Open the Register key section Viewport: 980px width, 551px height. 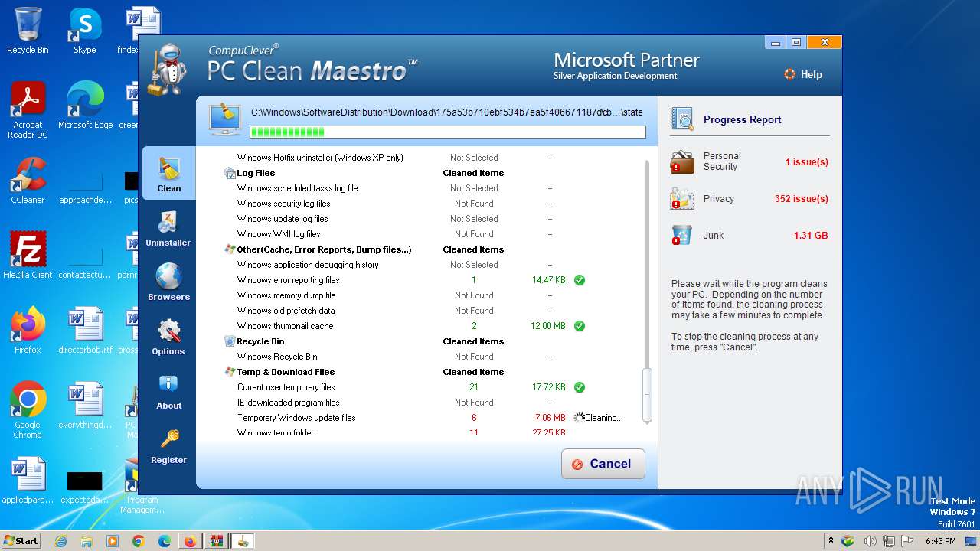click(168, 446)
